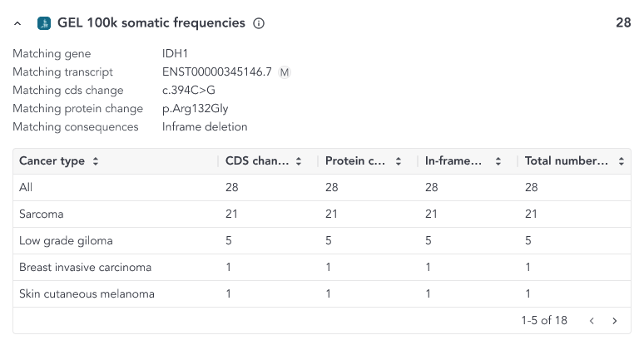Image resolution: width=644 pixels, height=345 pixels.
Task: Click the MANE 'M' transcript badge
Action: coord(285,72)
